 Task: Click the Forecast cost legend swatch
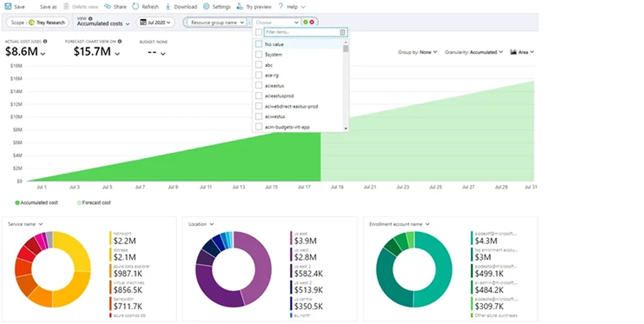point(79,203)
